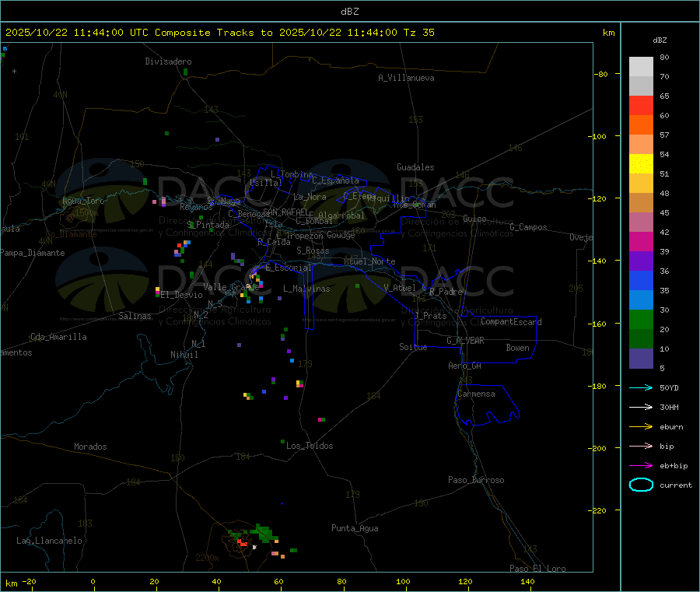Click the SAN_RAFAEL city label on the map
700x592 pixels.
[x=285, y=212]
